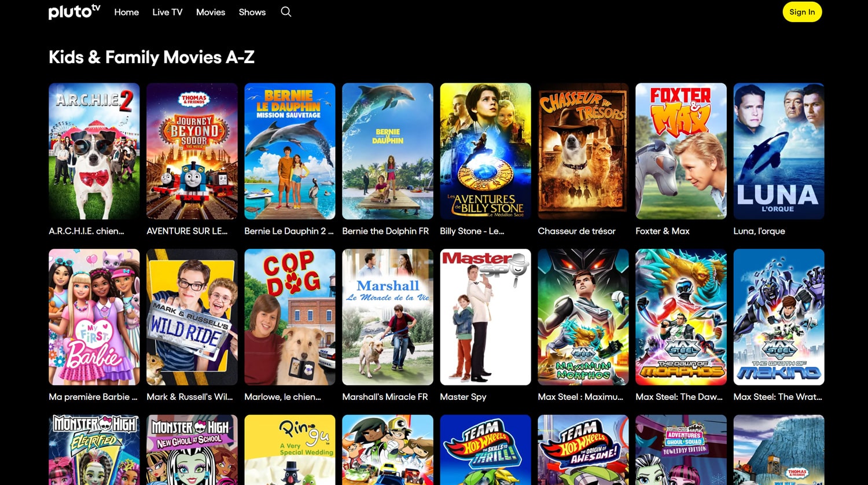Click the 'Max Steel: The Wrat...' title
The image size is (868, 485).
click(x=778, y=397)
